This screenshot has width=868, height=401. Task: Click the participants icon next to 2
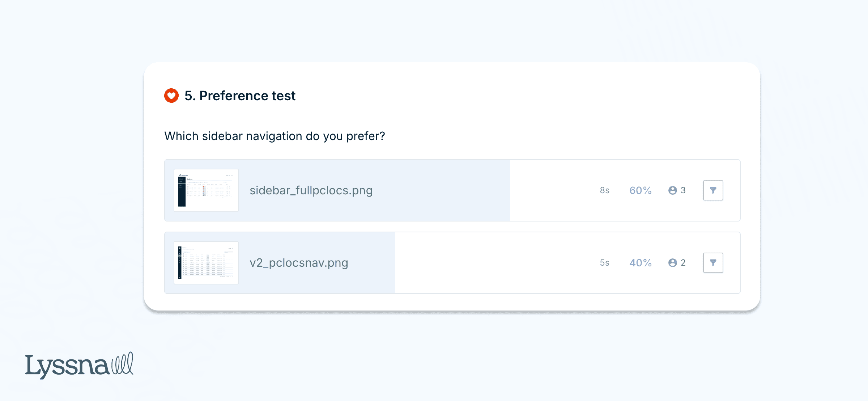coord(672,262)
